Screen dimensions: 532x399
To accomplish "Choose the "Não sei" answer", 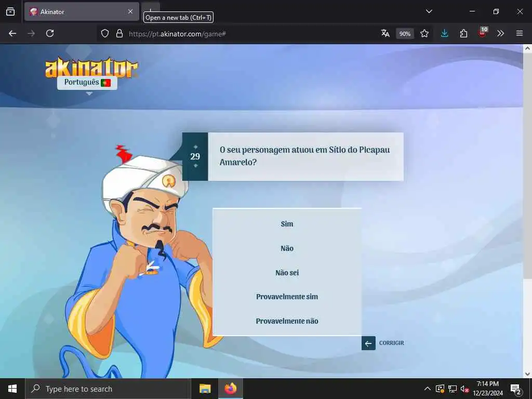I will pos(287,272).
